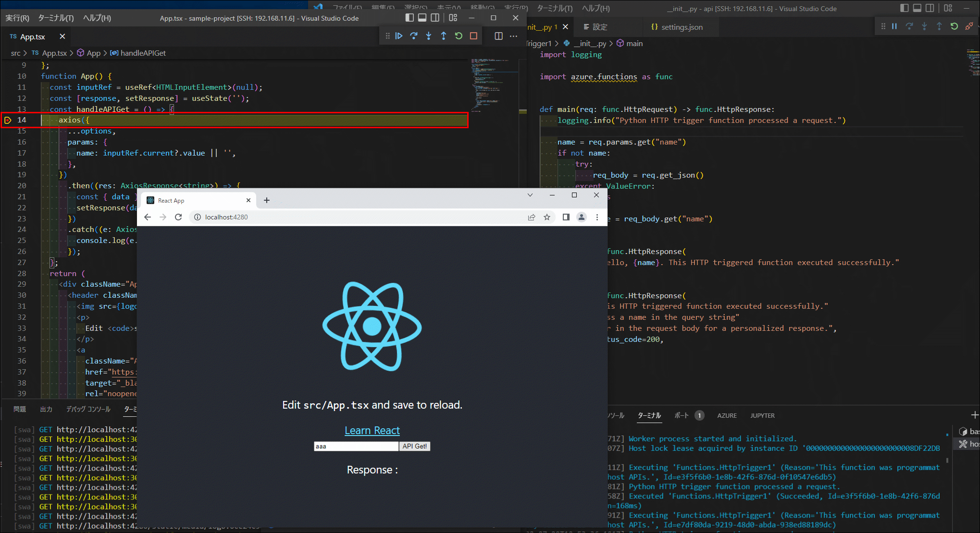
Task: Toggle the primary sidebar in api window
Action: 904,8
